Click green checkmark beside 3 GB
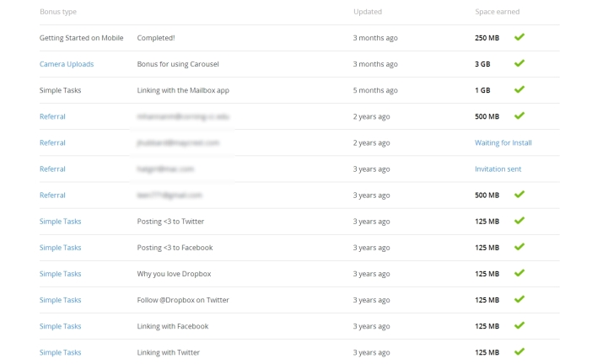 519,64
